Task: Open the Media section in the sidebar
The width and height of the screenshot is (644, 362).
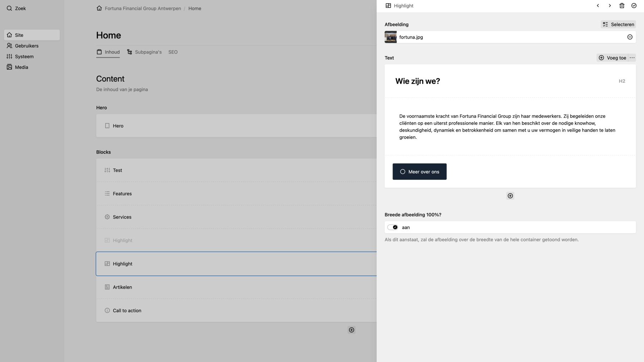Action: (x=21, y=67)
